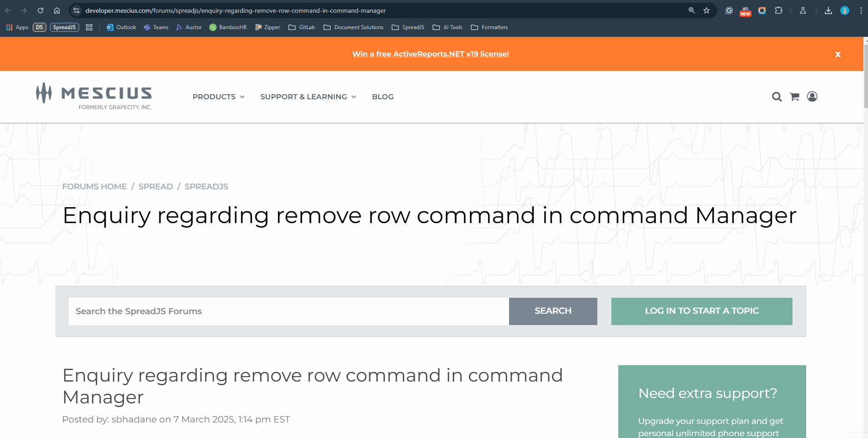The image size is (868, 438).
Task: Expand the Support & Learning menu
Action: pyautogui.click(x=308, y=97)
